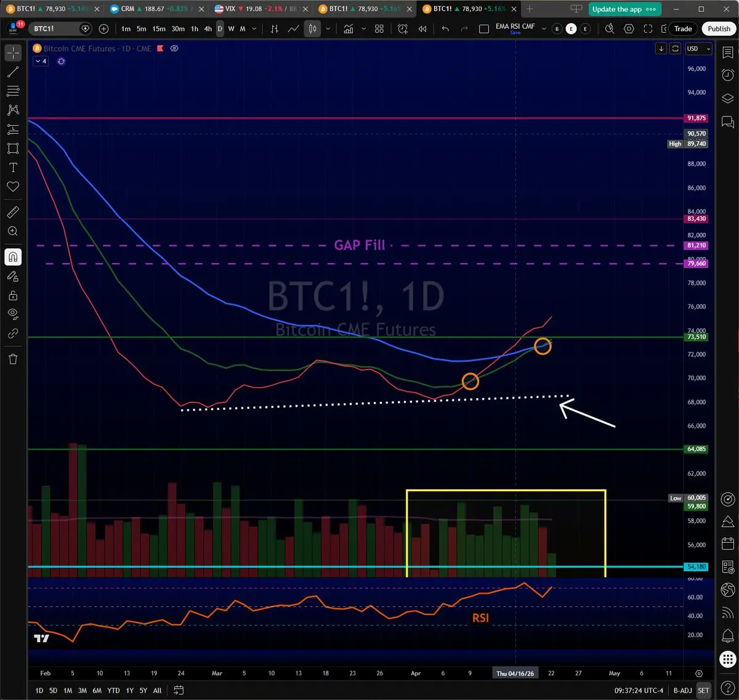Screen dimensions: 739x700
Task: Hide all drawings with eye icon
Action: click(x=13, y=314)
